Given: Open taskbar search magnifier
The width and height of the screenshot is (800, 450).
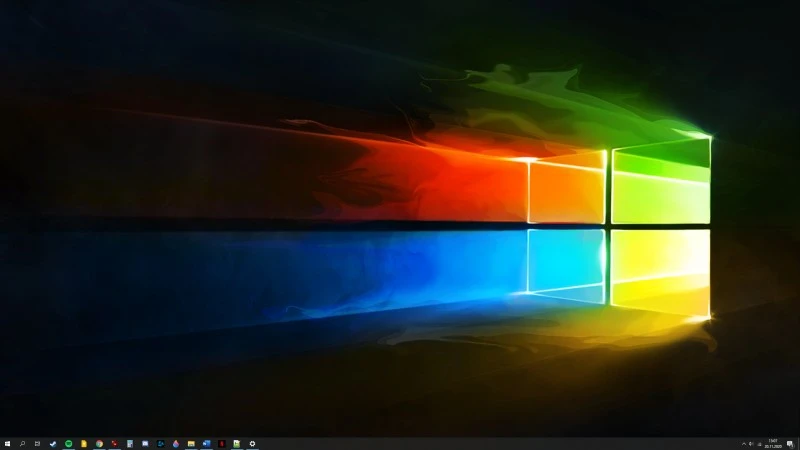Looking at the screenshot, I should click(x=22, y=444).
